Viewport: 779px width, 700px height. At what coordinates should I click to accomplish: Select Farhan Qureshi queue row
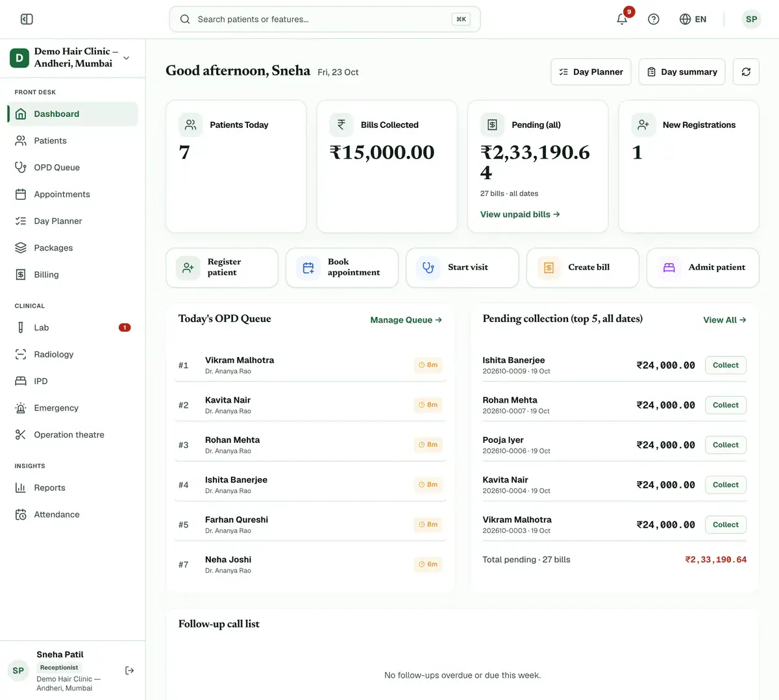(310, 525)
